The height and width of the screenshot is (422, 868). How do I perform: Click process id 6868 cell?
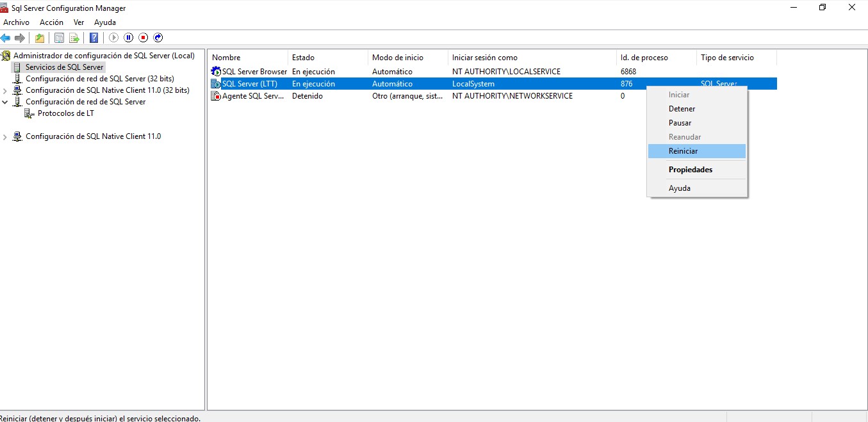pyautogui.click(x=628, y=72)
